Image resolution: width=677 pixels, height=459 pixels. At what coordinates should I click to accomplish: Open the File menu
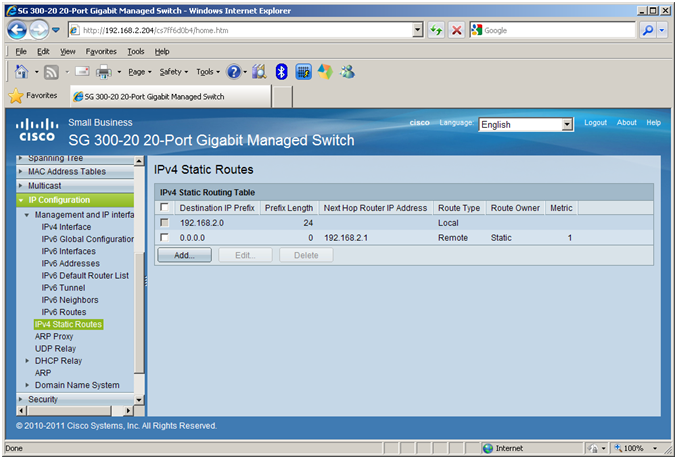pyautogui.click(x=21, y=51)
